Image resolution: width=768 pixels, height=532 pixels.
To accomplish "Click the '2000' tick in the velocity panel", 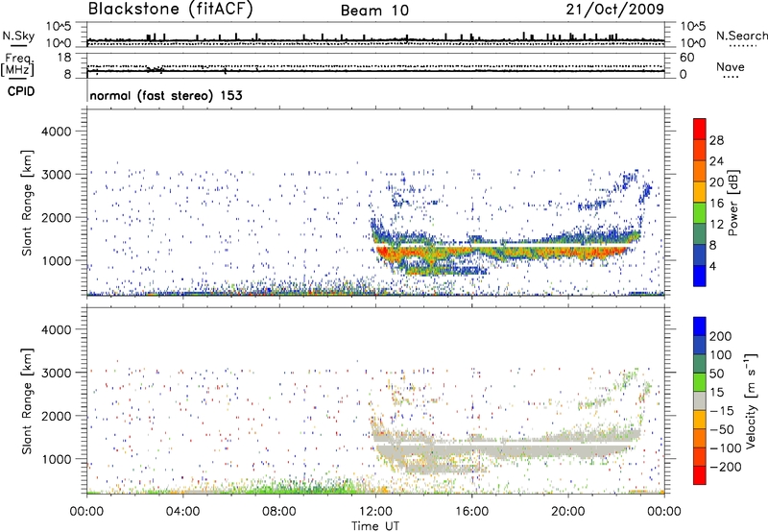I will click(x=57, y=416).
